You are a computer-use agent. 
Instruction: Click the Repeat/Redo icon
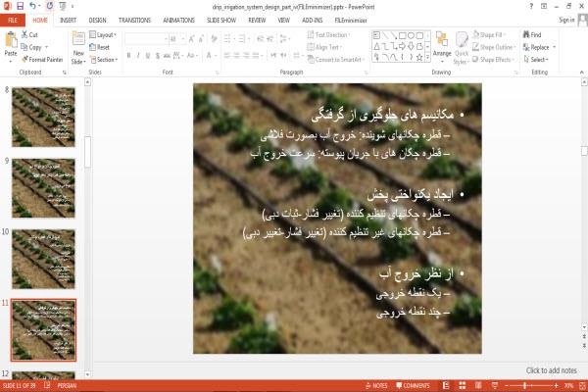tap(50, 6)
